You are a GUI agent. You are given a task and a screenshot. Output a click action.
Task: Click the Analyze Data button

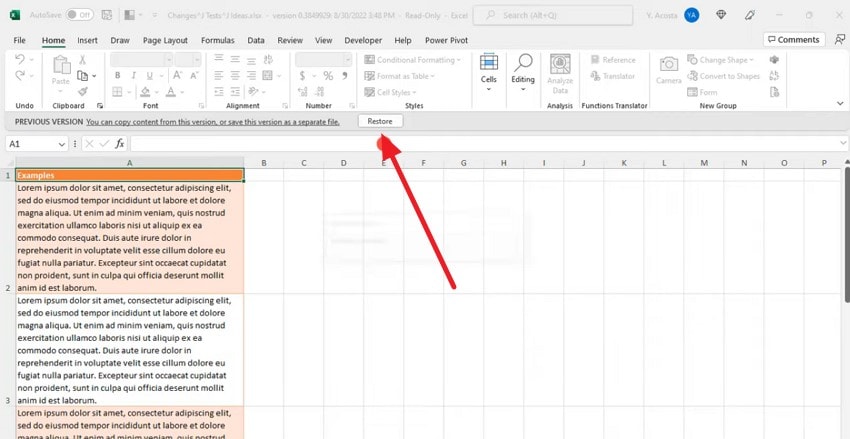click(x=560, y=74)
